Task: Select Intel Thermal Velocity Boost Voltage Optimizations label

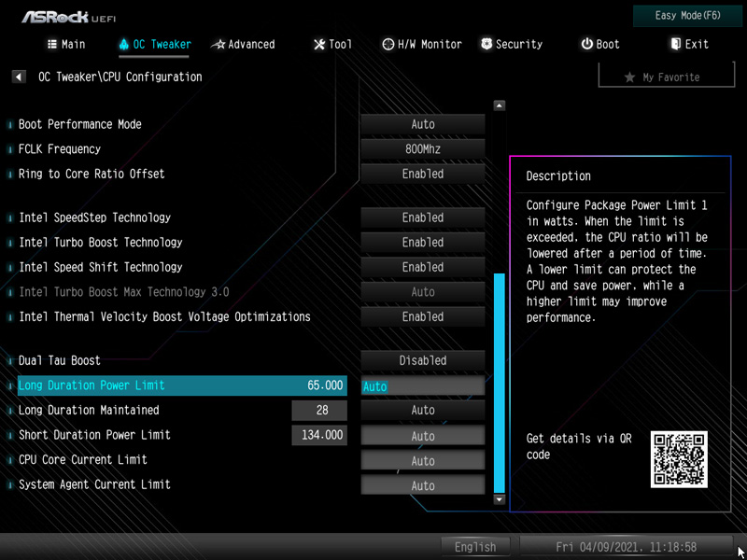Action: click(164, 316)
